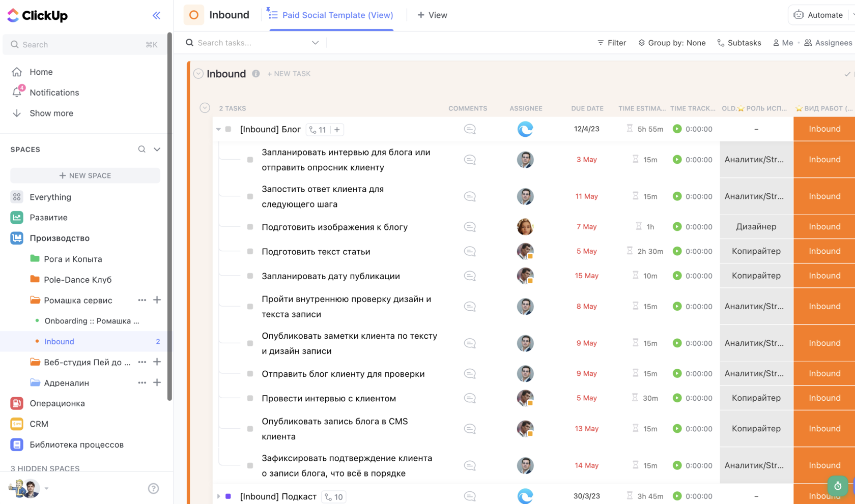The width and height of the screenshot is (855, 504).
Task: Click the 7 May due date
Action: coord(586,227)
